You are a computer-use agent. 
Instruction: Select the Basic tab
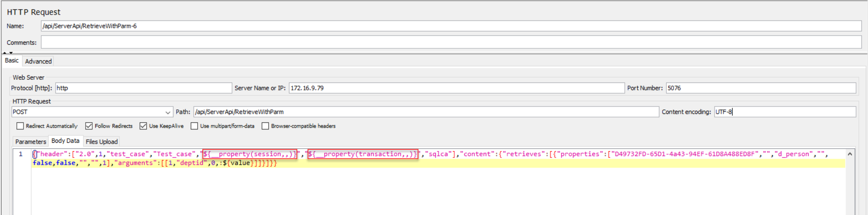pos(12,61)
